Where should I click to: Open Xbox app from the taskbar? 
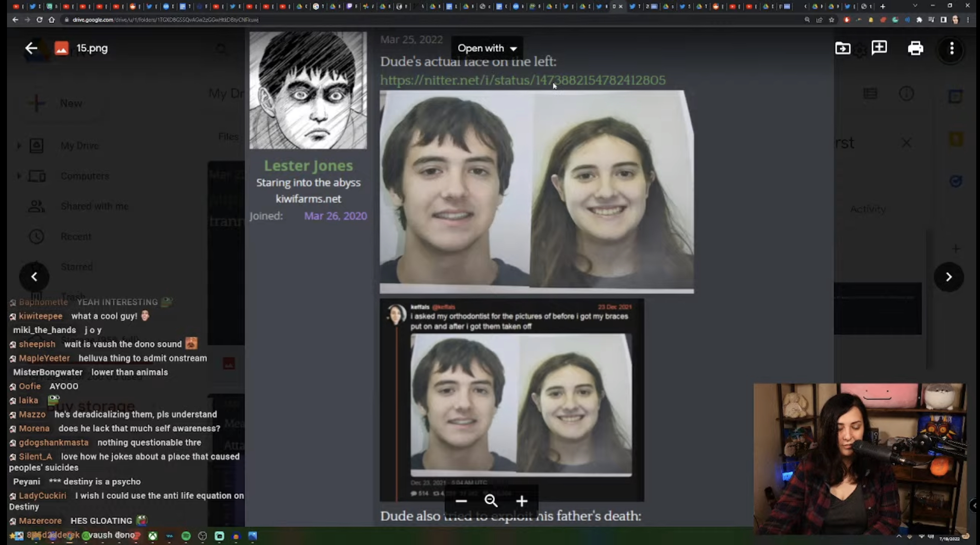point(152,536)
